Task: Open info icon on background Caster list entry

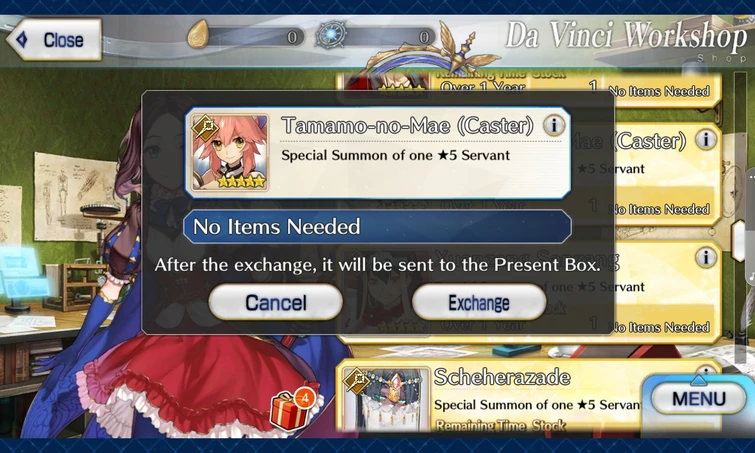Action: (x=706, y=140)
